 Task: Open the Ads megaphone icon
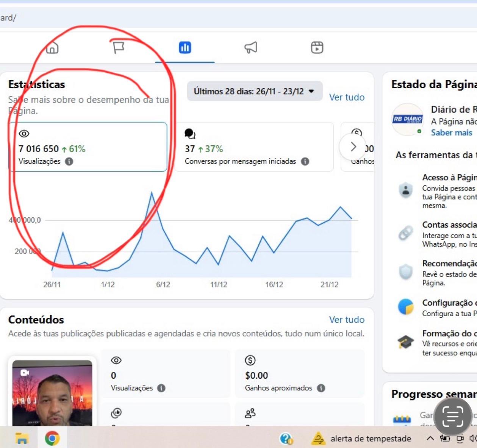[251, 48]
